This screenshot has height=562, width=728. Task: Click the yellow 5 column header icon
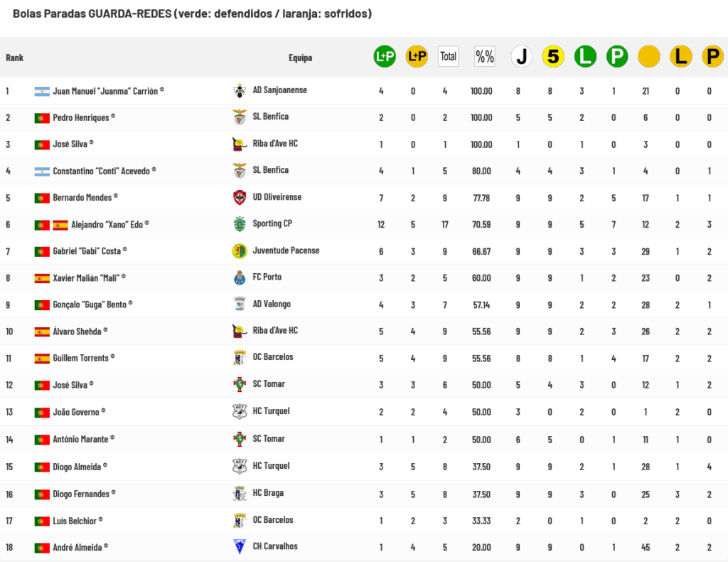pyautogui.click(x=553, y=56)
